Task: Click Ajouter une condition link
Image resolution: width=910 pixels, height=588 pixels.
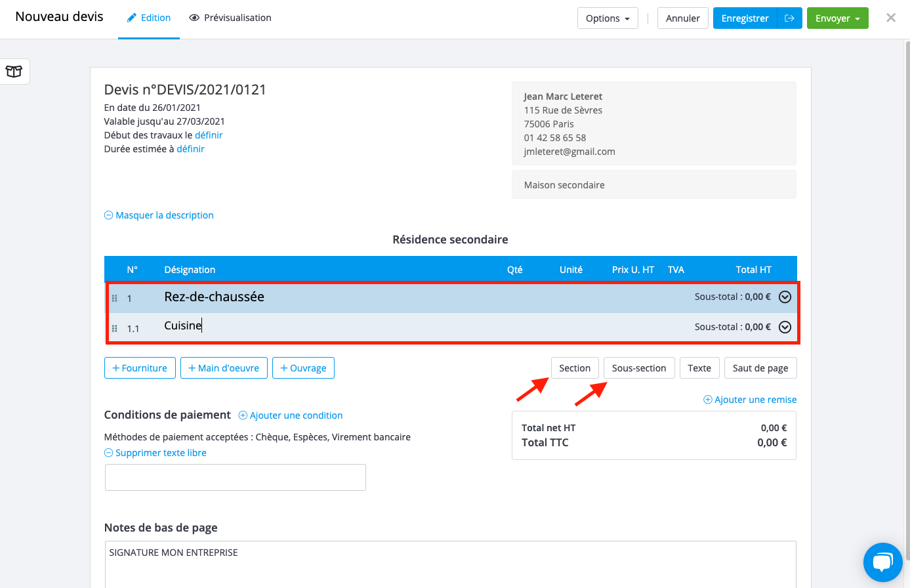Action: click(290, 415)
